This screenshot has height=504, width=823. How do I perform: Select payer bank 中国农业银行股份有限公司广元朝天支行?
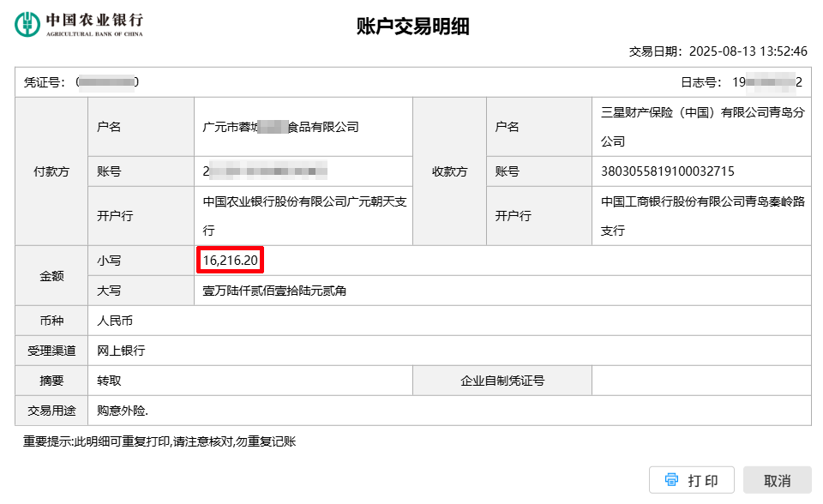coord(304,216)
